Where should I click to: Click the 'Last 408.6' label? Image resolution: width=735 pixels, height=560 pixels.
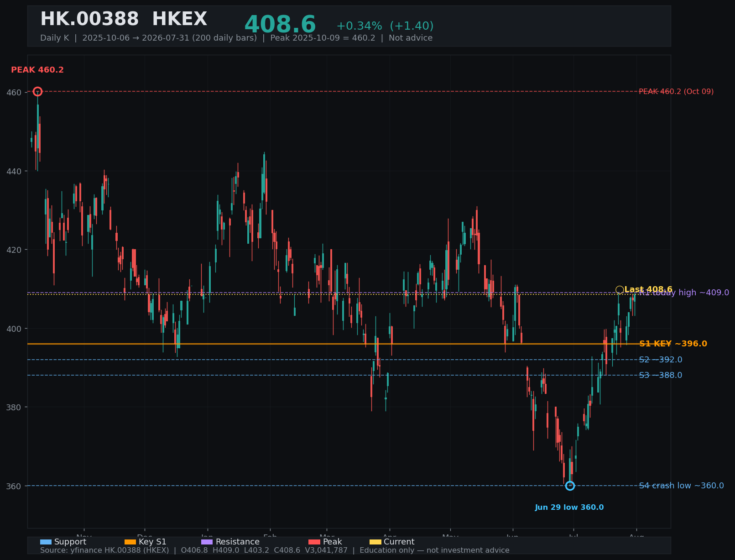[x=648, y=290]
